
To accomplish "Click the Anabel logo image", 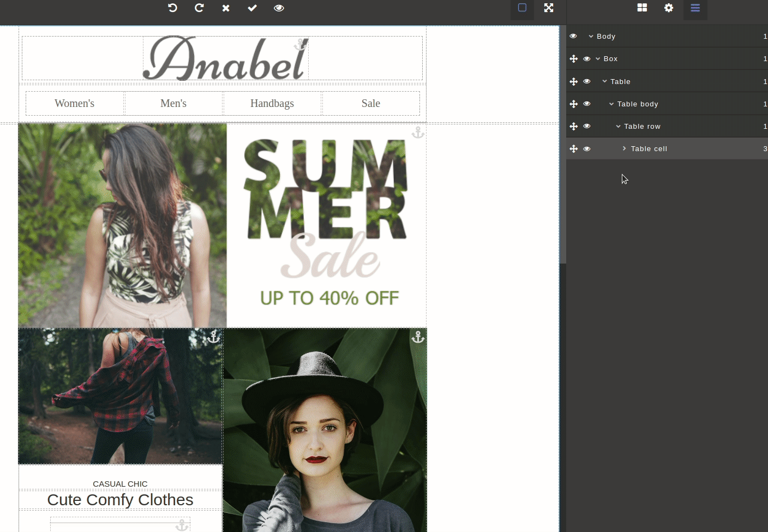I will tap(226, 58).
